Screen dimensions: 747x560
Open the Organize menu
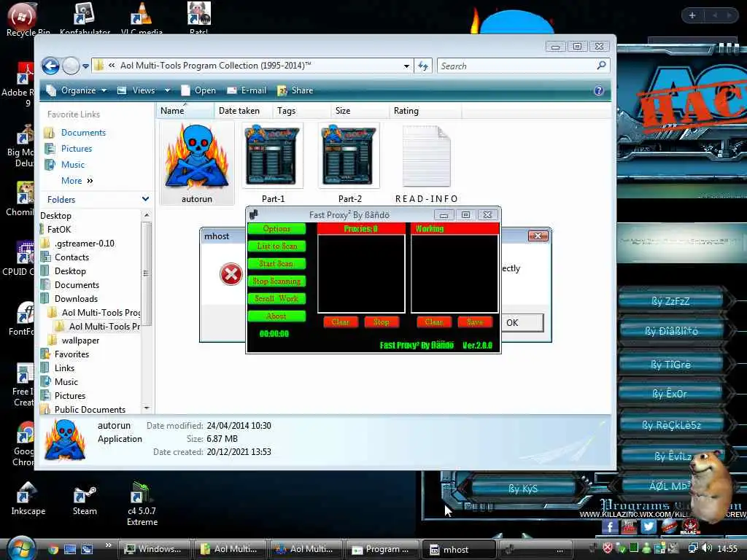(x=77, y=90)
